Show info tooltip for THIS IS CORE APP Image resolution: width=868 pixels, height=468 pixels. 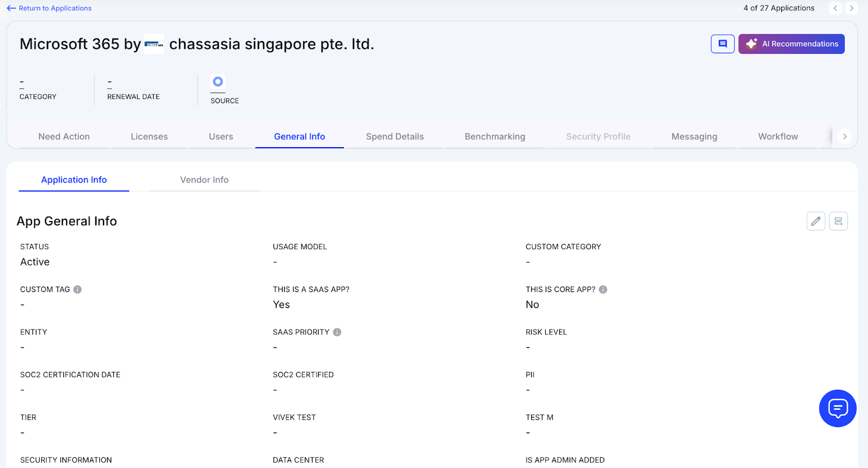coord(603,289)
